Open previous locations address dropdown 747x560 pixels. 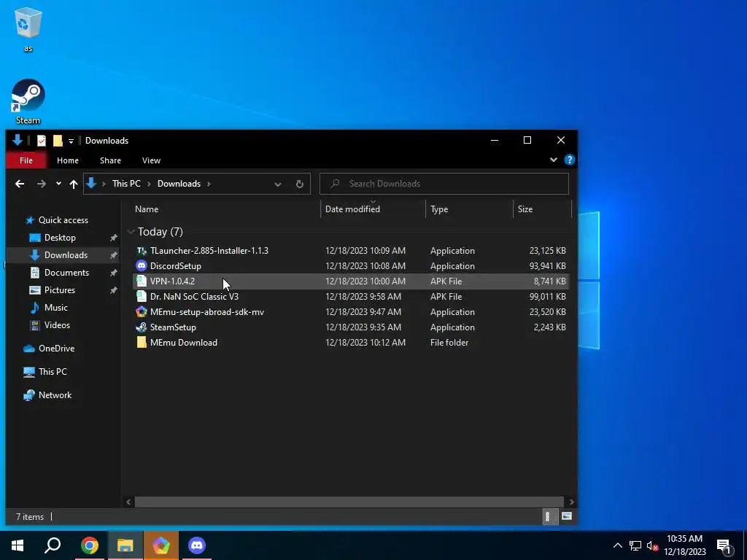[278, 184]
